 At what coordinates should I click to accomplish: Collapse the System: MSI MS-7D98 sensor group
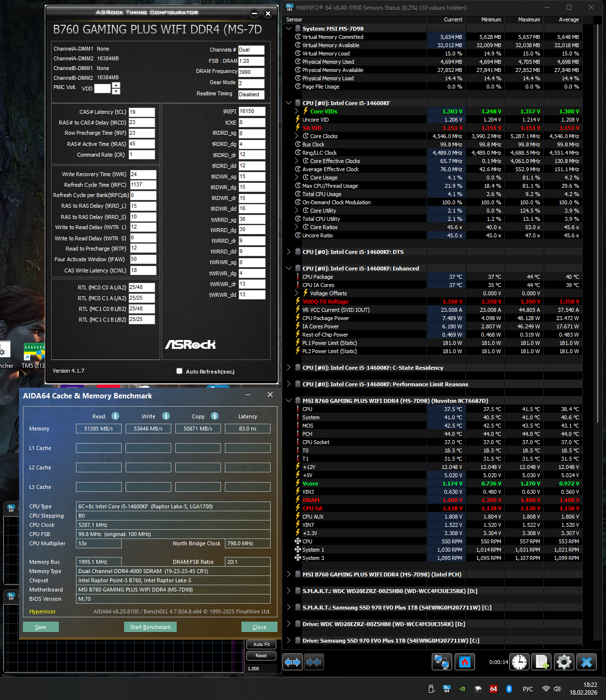pos(289,29)
